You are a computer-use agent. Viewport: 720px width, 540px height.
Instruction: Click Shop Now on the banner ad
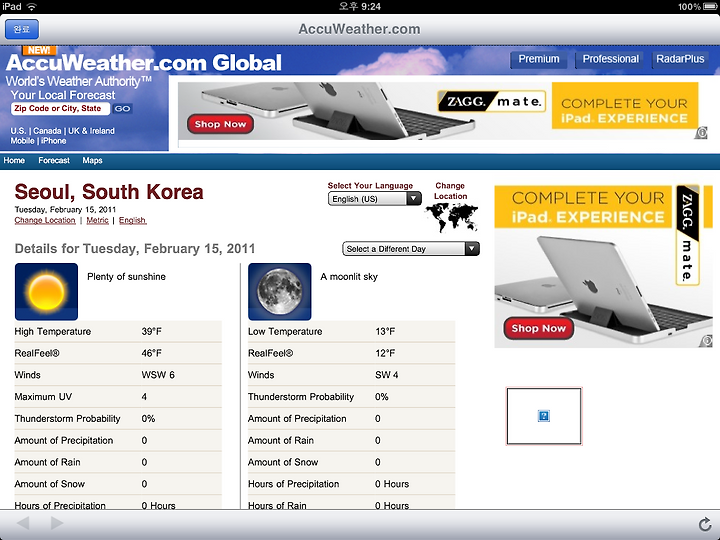[220, 124]
